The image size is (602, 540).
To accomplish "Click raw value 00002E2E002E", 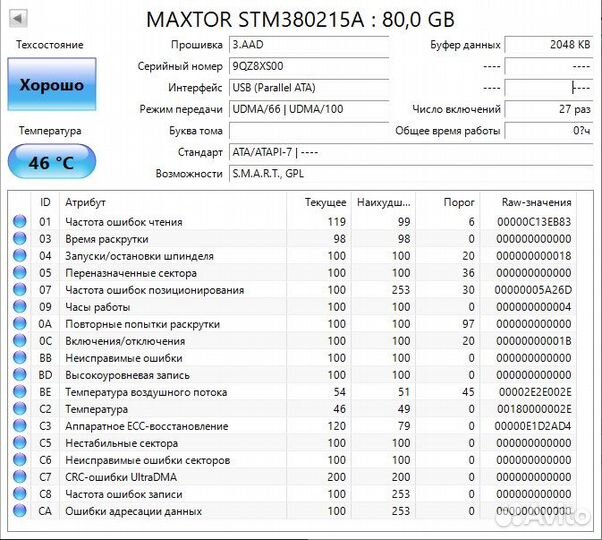I will click(x=535, y=392).
